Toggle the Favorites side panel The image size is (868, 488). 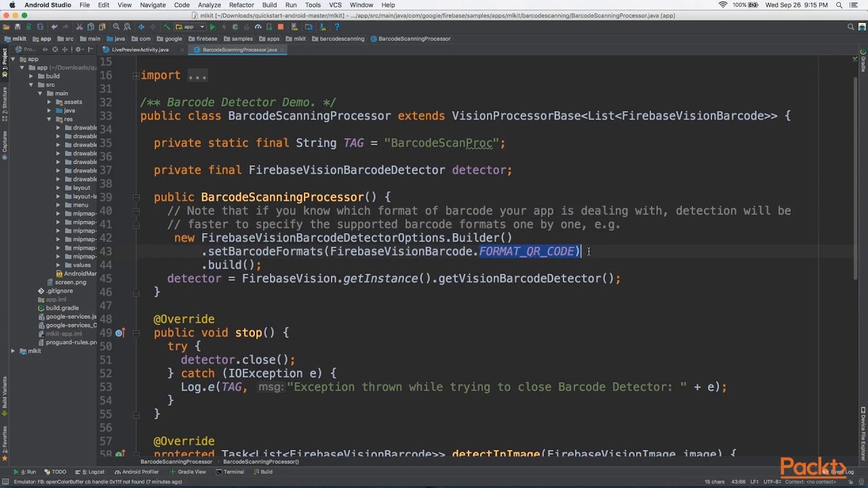click(4, 443)
